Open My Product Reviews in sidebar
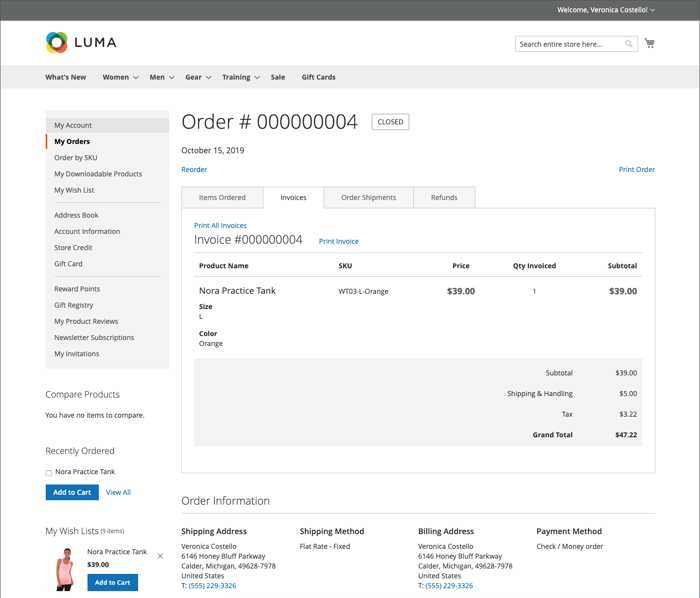Image resolution: width=700 pixels, height=598 pixels. click(x=86, y=321)
